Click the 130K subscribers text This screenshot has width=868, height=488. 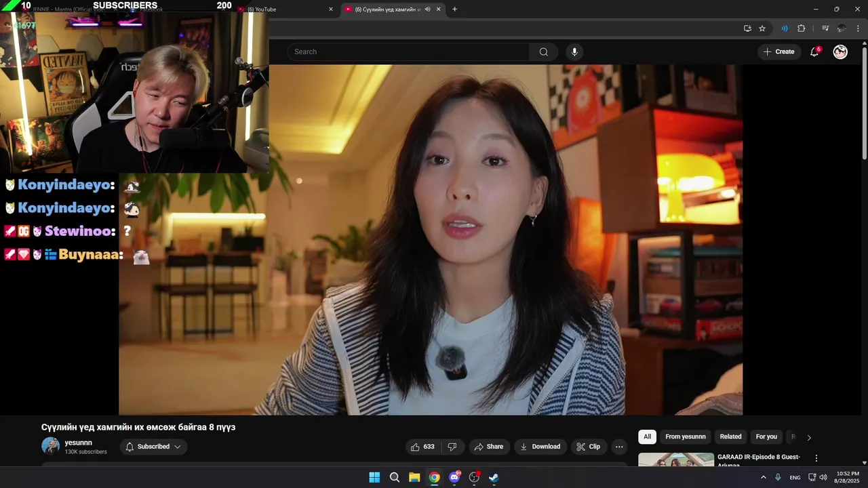click(85, 452)
